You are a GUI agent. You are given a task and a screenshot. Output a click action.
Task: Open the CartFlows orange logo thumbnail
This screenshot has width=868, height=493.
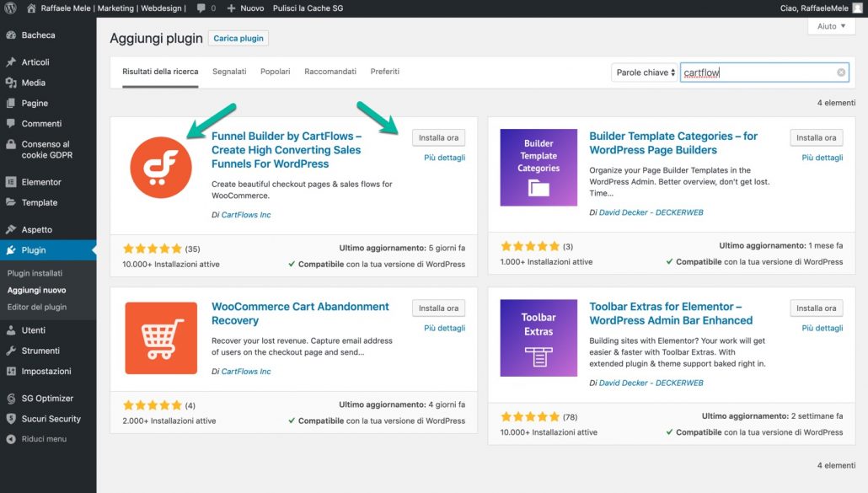pos(161,167)
